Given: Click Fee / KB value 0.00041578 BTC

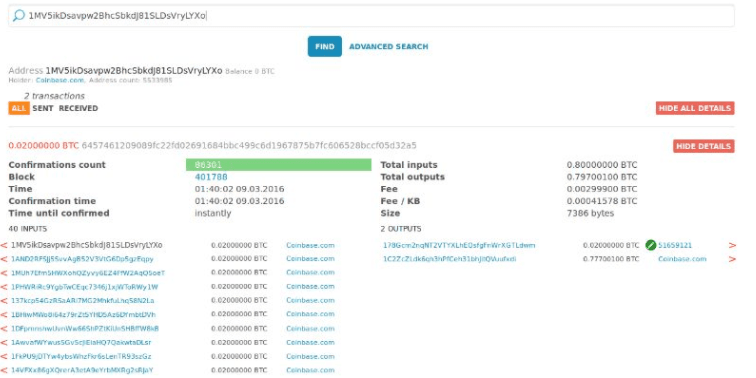Looking at the screenshot, I should [602, 201].
